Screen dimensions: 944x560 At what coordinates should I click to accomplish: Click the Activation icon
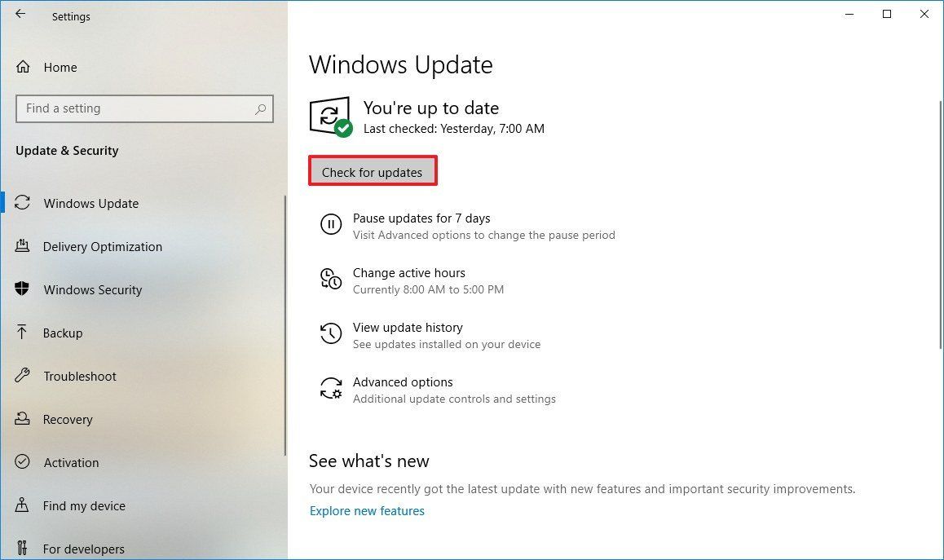click(x=22, y=462)
